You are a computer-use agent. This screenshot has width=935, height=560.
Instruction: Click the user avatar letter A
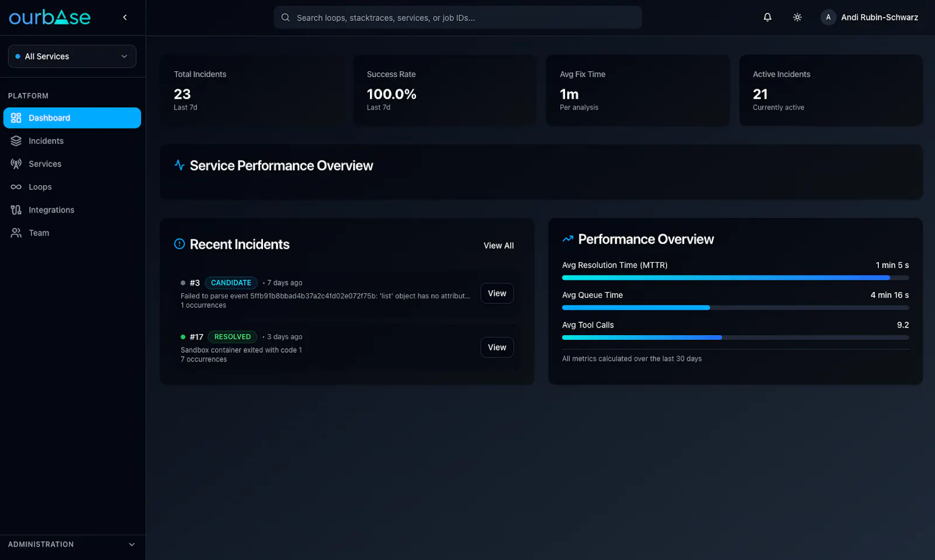click(828, 18)
